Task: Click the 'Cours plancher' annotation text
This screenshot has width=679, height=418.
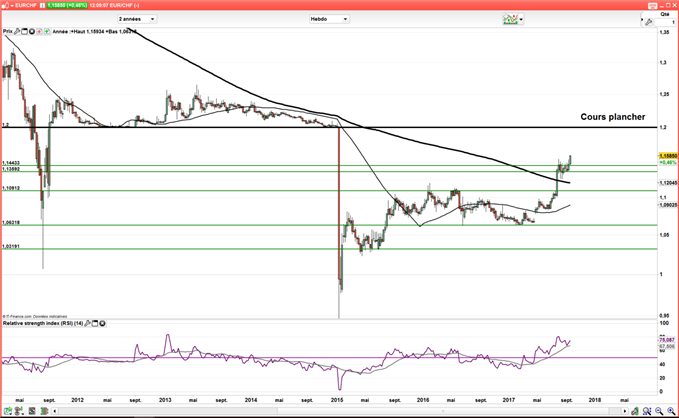Action: pos(613,117)
